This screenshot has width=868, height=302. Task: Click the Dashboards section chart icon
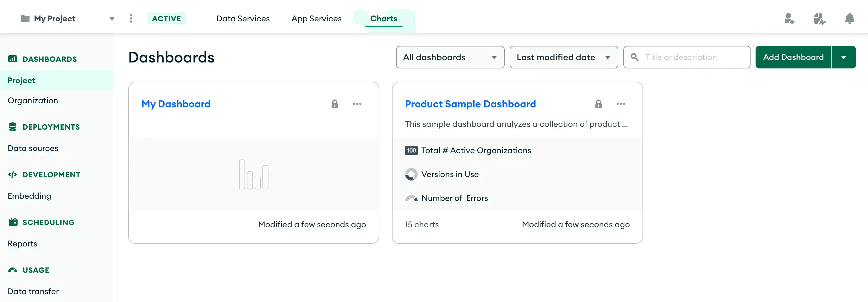tap(13, 59)
